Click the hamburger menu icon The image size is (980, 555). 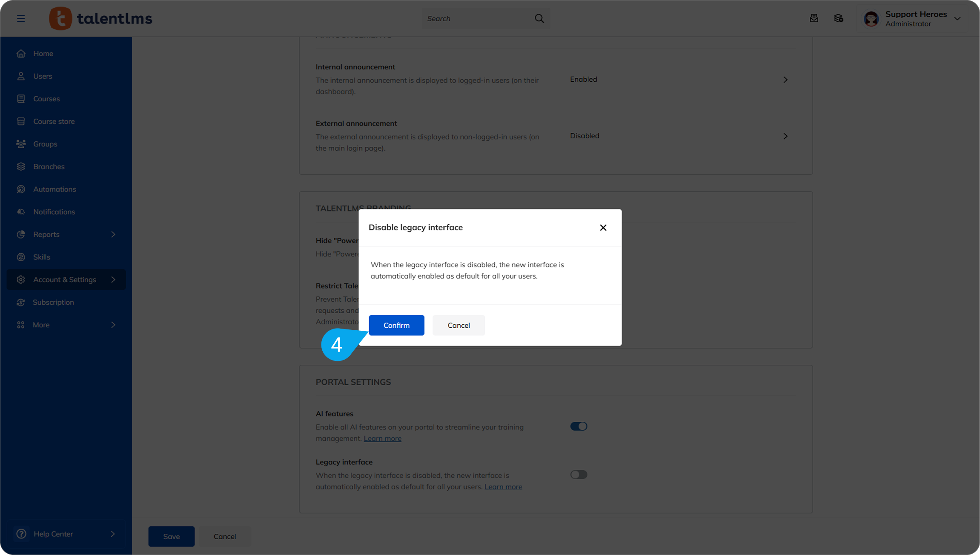[21, 18]
